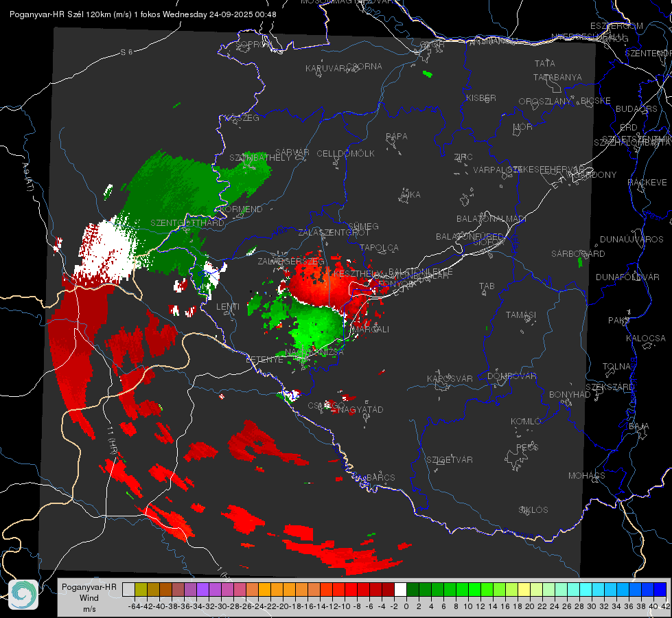Click the BARCS town label
The height and width of the screenshot is (618, 672).
380,477
